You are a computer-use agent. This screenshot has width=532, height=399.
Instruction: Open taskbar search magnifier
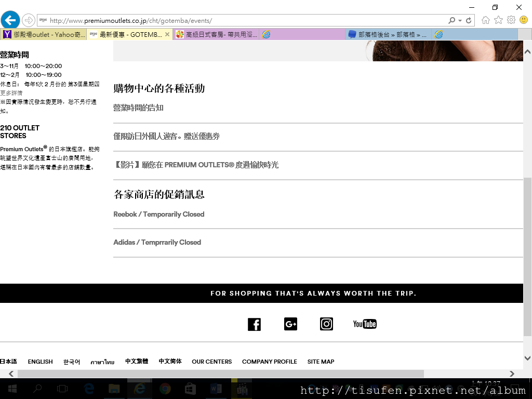(x=37, y=389)
